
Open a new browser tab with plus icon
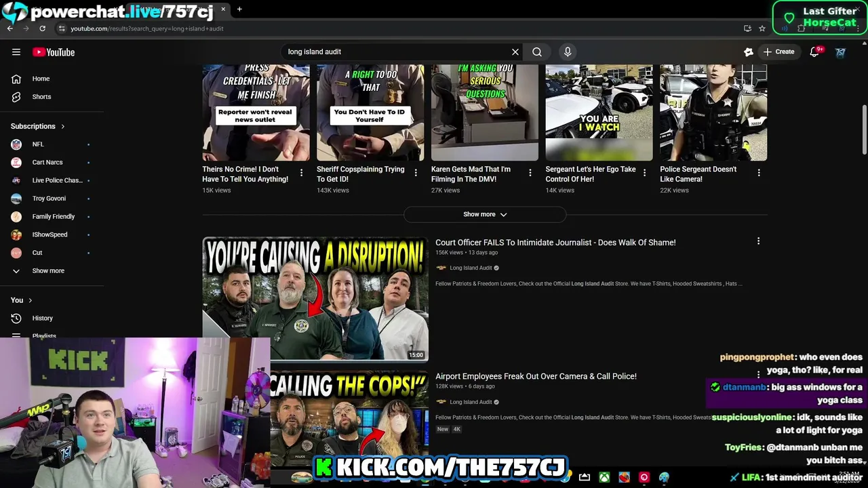239,9
